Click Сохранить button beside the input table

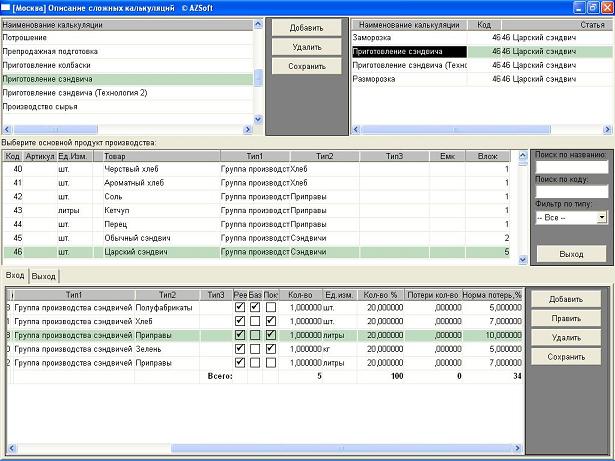pyautogui.click(x=566, y=357)
